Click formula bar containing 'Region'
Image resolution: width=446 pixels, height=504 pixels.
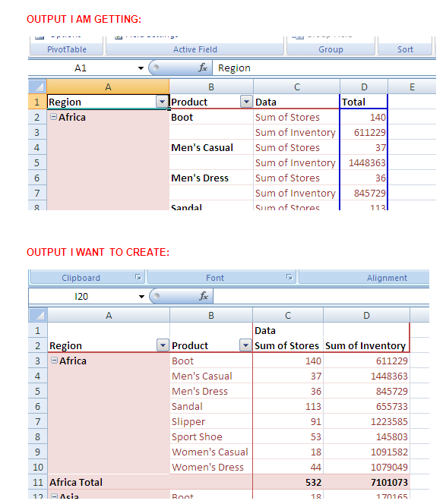tap(324, 68)
